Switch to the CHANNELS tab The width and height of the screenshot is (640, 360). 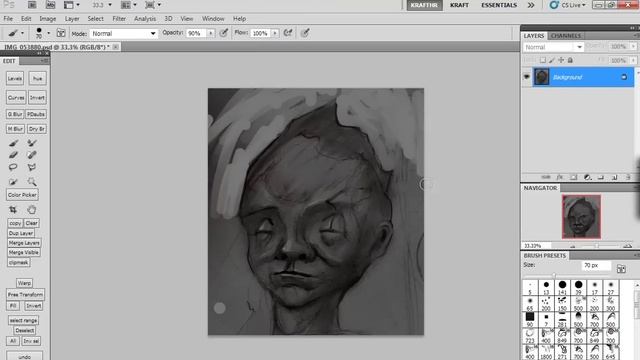[566, 36]
